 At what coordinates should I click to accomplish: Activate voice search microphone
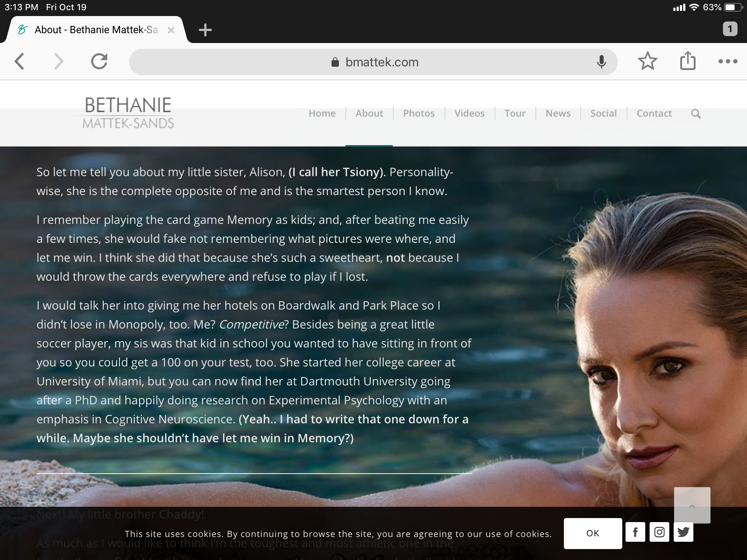[601, 62]
